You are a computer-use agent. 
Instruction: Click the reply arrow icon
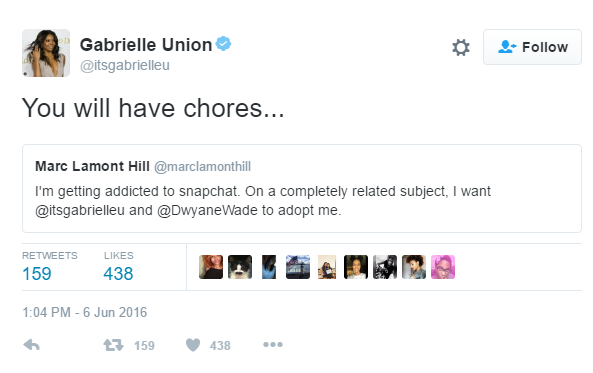click(x=31, y=345)
